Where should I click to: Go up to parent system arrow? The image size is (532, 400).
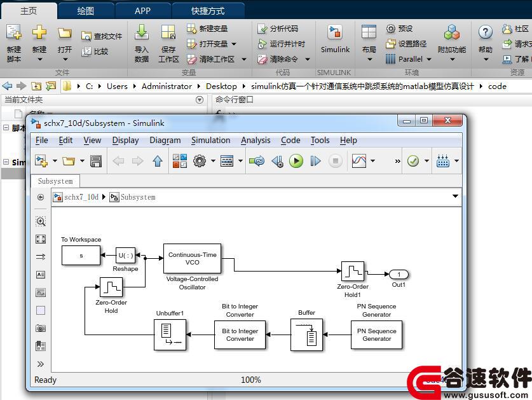(x=158, y=161)
